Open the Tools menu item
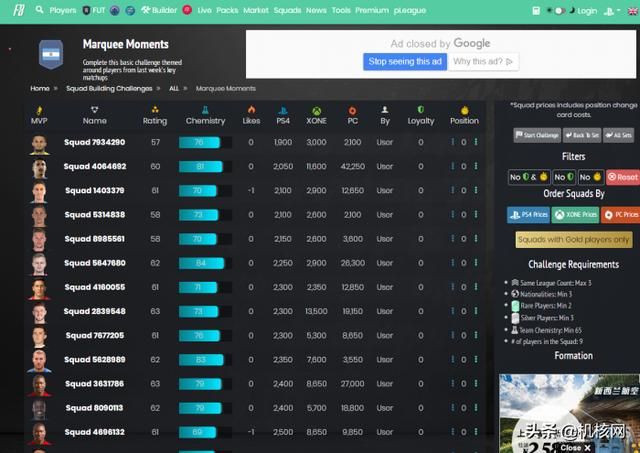This screenshot has height=453, width=640. tap(341, 10)
